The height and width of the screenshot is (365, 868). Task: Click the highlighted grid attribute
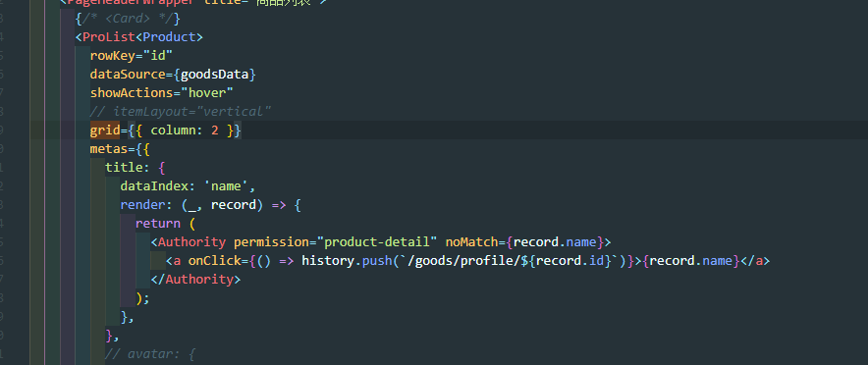[x=105, y=130]
